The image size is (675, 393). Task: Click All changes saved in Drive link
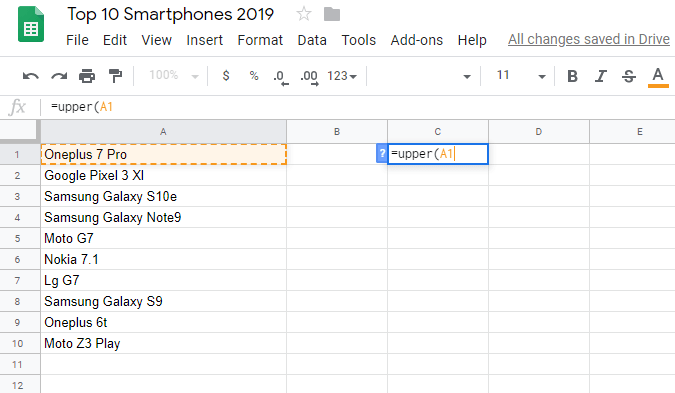click(588, 39)
